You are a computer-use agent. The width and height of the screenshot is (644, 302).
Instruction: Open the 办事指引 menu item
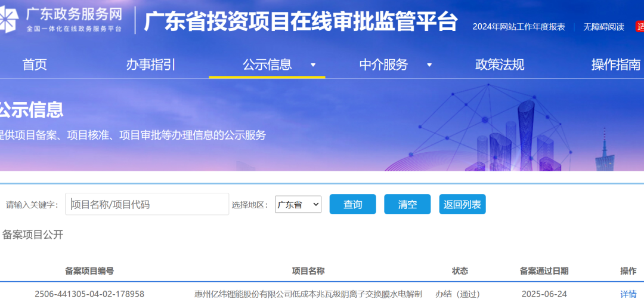(x=150, y=65)
